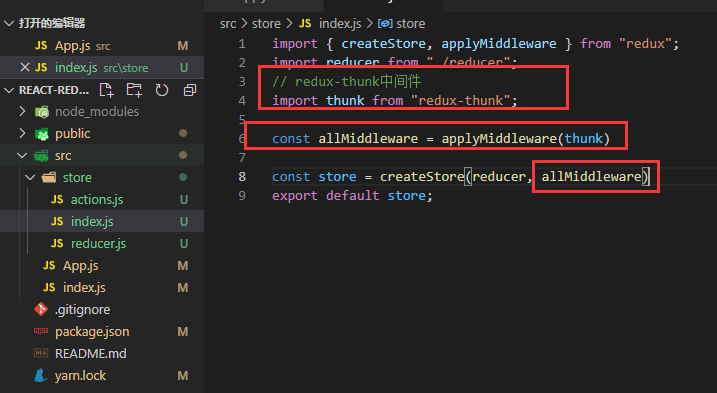Click the markdown icon beside README.md
The image size is (717, 393).
point(41,353)
